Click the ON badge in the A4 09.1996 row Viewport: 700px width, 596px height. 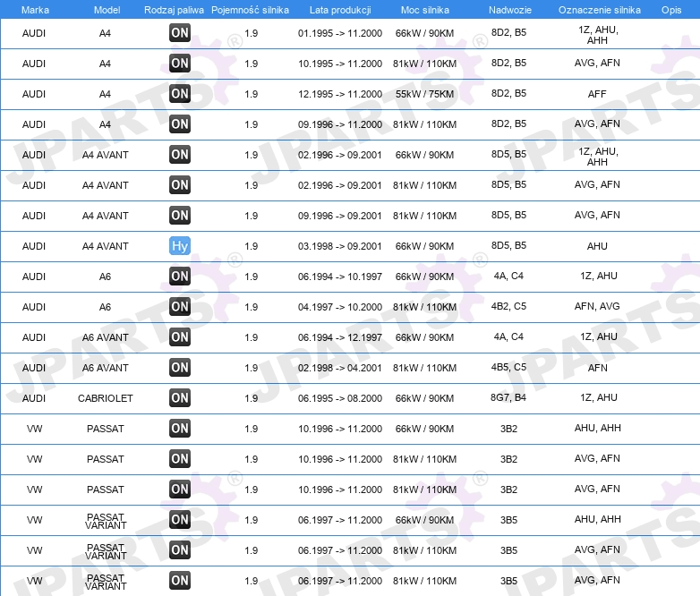[179, 123]
